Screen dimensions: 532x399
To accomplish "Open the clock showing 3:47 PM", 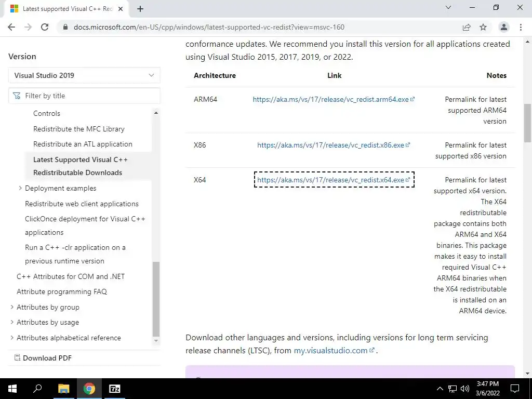I will pos(487,389).
